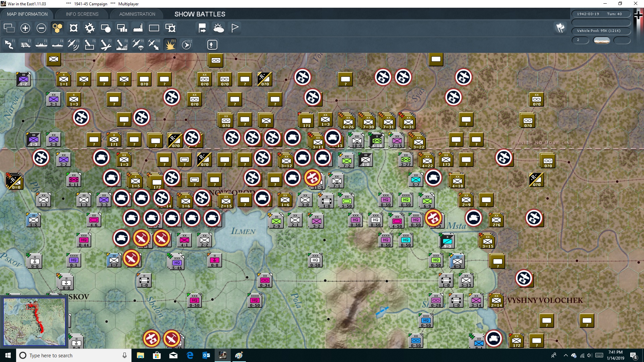Choose the F9 air drop mission icon

point(138,44)
